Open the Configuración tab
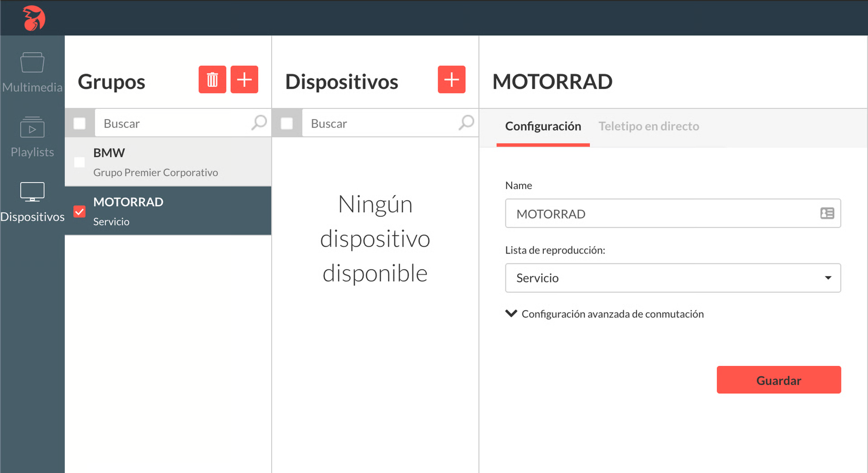Viewport: 868px width, 473px height. click(x=543, y=126)
